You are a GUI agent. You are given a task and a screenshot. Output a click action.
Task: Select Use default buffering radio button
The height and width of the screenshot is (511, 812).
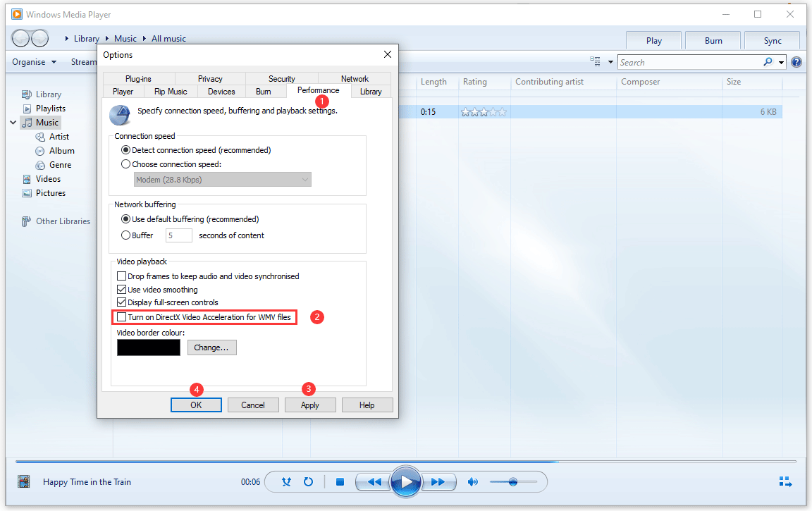(125, 219)
